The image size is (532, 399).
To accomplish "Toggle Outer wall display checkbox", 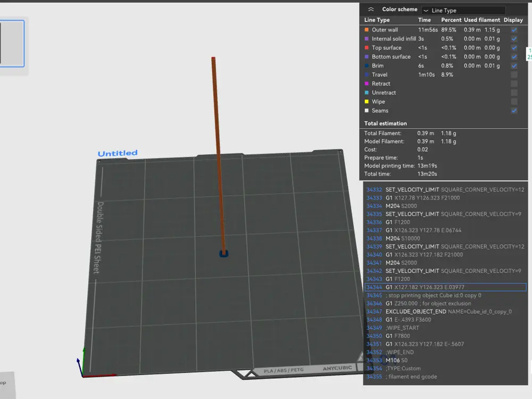I will (x=514, y=30).
